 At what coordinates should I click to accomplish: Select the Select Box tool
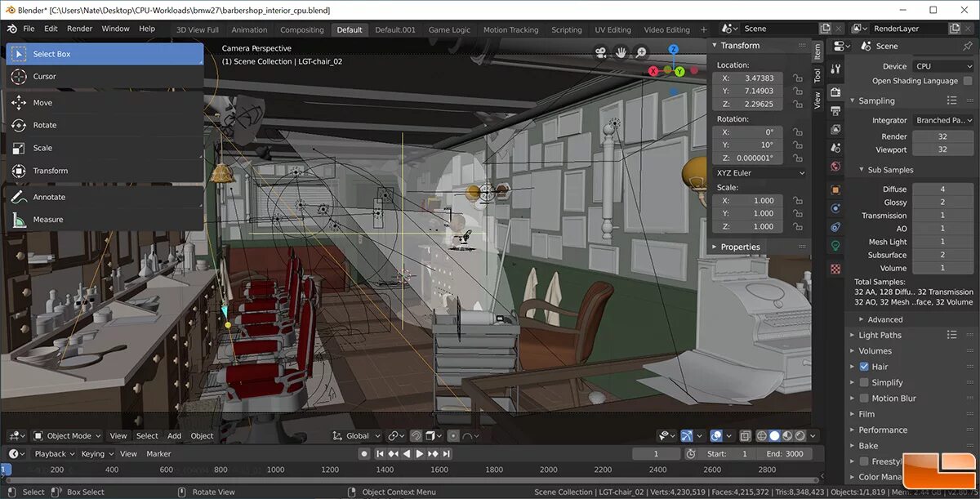[105, 54]
